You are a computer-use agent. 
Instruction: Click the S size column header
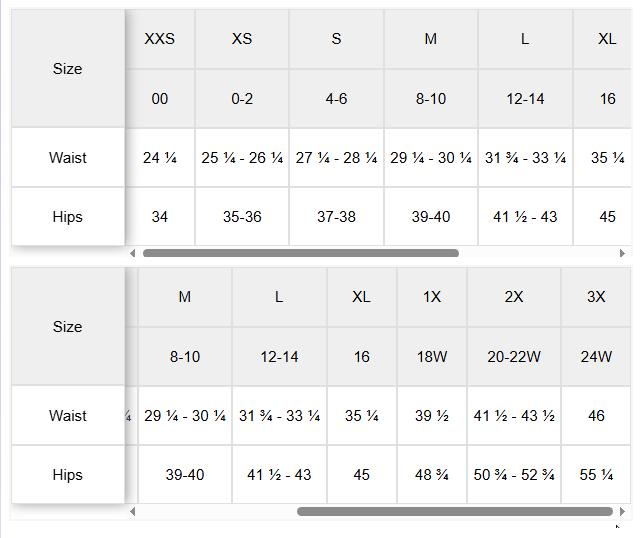click(x=336, y=39)
